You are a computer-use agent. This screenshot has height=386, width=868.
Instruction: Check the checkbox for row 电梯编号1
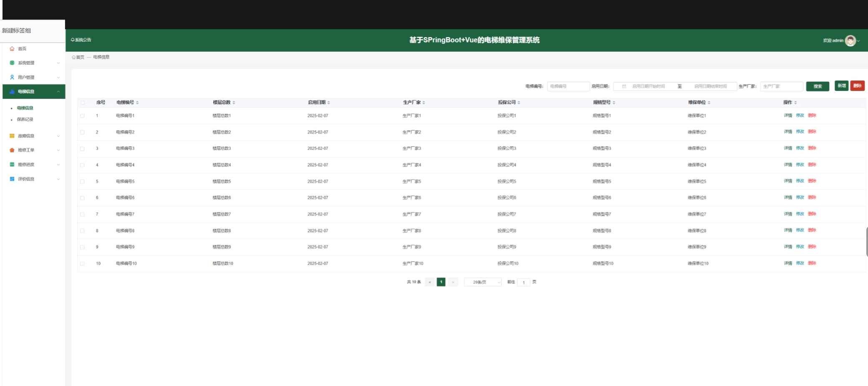(x=83, y=116)
